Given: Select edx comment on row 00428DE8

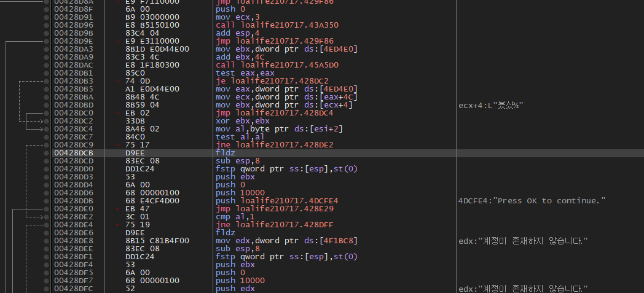Looking at the screenshot, I should click(523, 241).
